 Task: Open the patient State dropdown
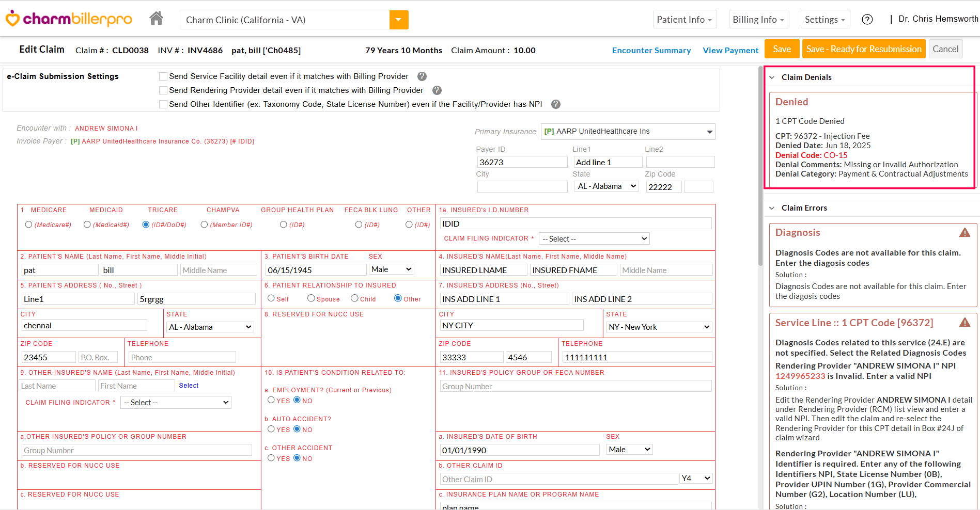click(x=210, y=327)
